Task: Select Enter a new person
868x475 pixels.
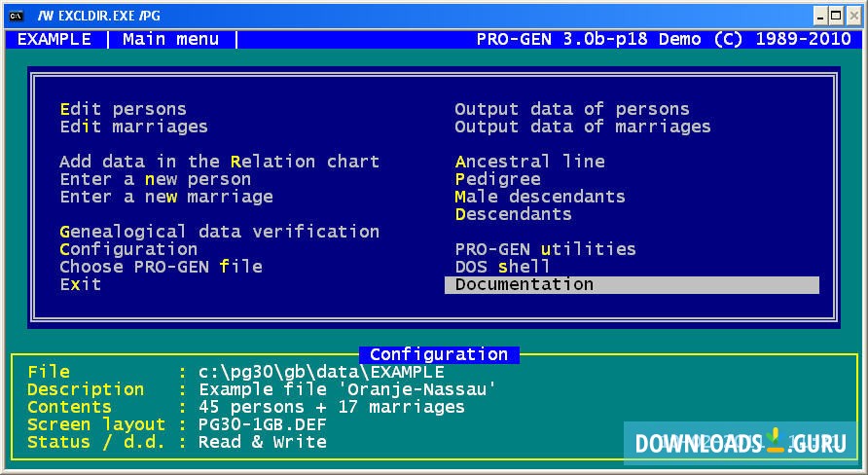Action: pos(156,179)
